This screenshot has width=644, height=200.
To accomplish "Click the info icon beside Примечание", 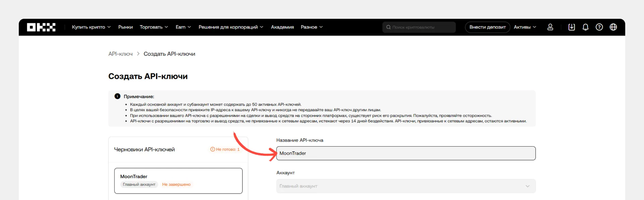I will (x=117, y=96).
